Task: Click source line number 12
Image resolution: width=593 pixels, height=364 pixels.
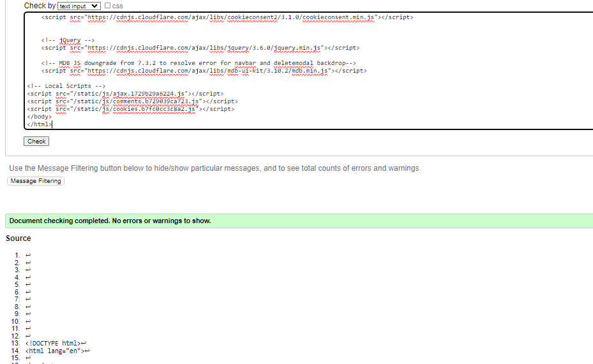Action: 15,336
